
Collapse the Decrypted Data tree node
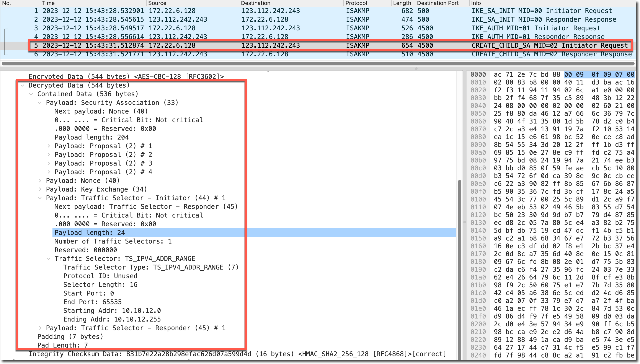tap(23, 86)
